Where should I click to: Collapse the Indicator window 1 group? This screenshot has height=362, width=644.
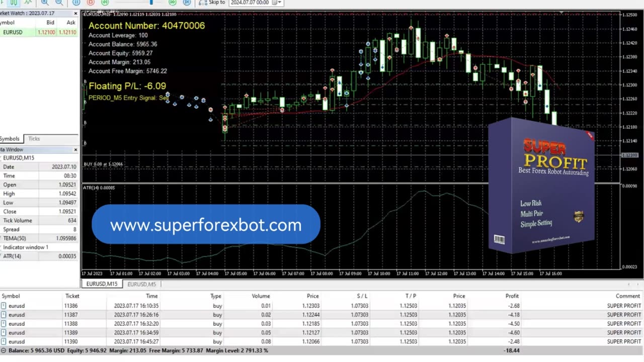coord(2,247)
